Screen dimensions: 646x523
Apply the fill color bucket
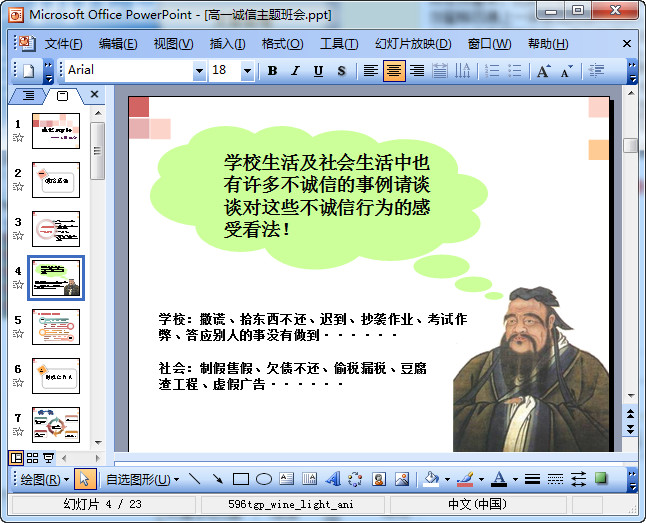tap(431, 479)
